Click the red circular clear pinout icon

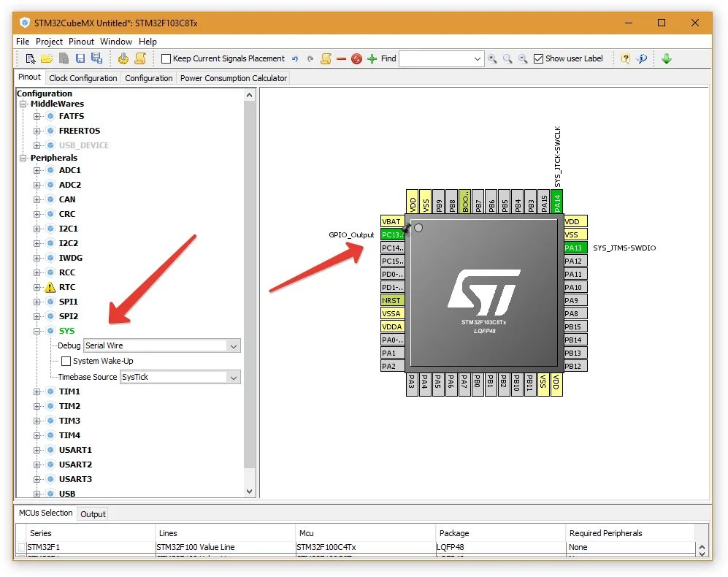tap(356, 59)
